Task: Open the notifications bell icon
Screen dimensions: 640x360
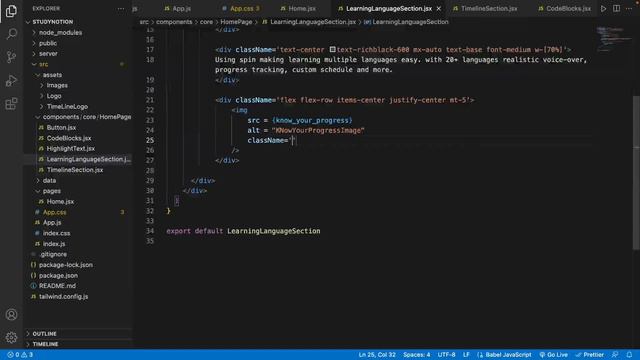Action: 629,355
